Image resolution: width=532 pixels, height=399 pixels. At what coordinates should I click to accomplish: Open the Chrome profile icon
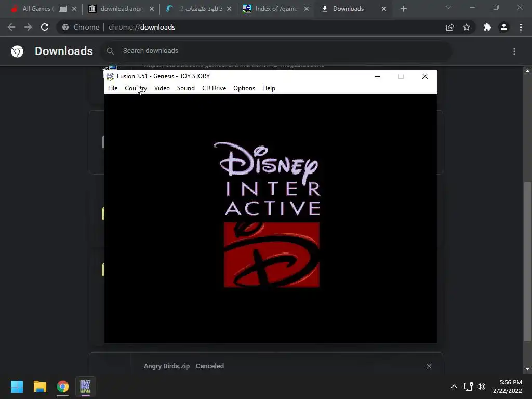[x=504, y=27]
